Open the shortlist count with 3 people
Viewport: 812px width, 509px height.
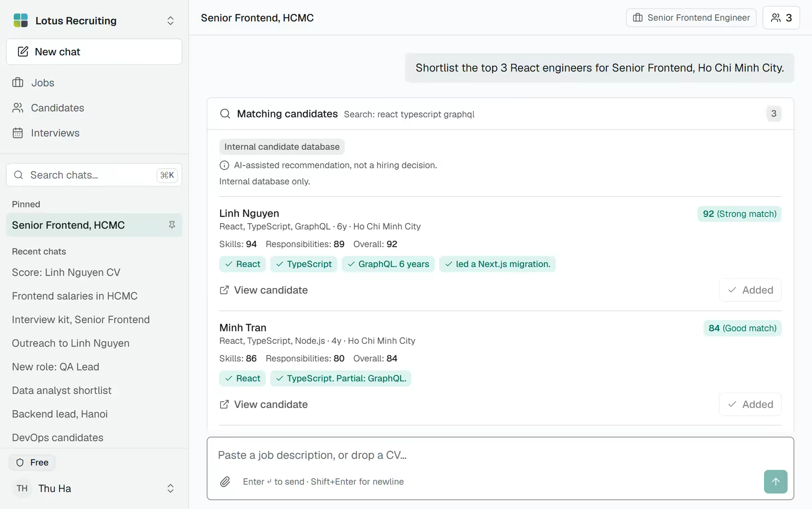(x=781, y=18)
